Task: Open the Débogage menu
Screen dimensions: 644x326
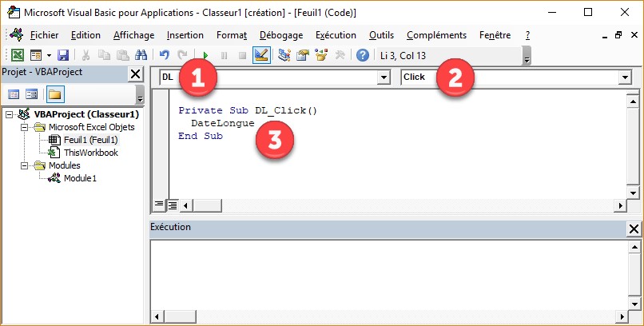Action: pos(281,35)
